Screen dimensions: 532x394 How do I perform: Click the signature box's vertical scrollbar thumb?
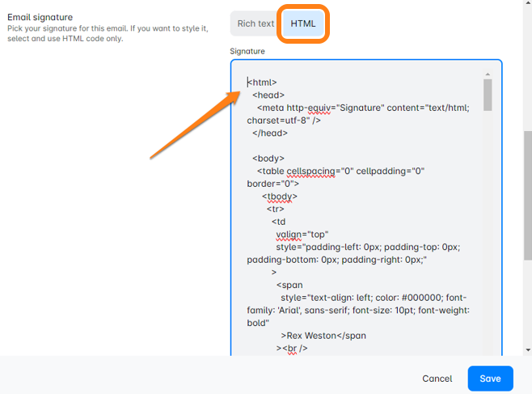[488, 95]
